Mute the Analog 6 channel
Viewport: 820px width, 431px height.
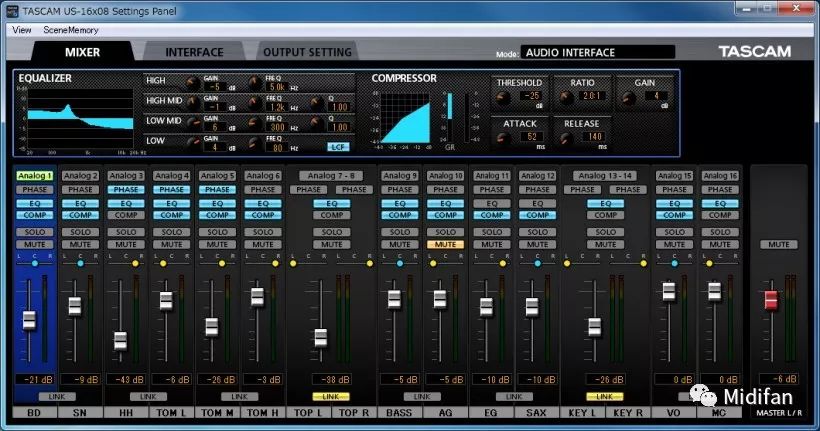tap(263, 244)
